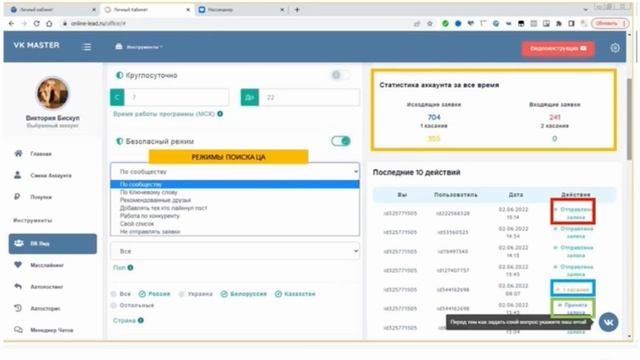
Task: Click the settings gear in the header
Action: [615, 48]
